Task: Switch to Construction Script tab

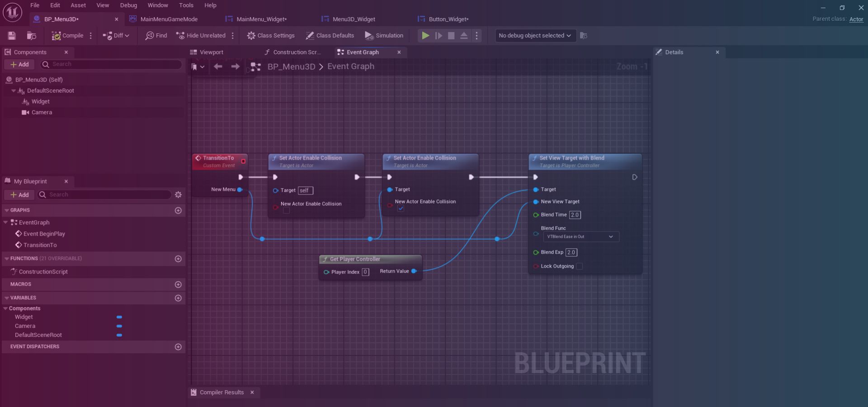Action: (297, 52)
